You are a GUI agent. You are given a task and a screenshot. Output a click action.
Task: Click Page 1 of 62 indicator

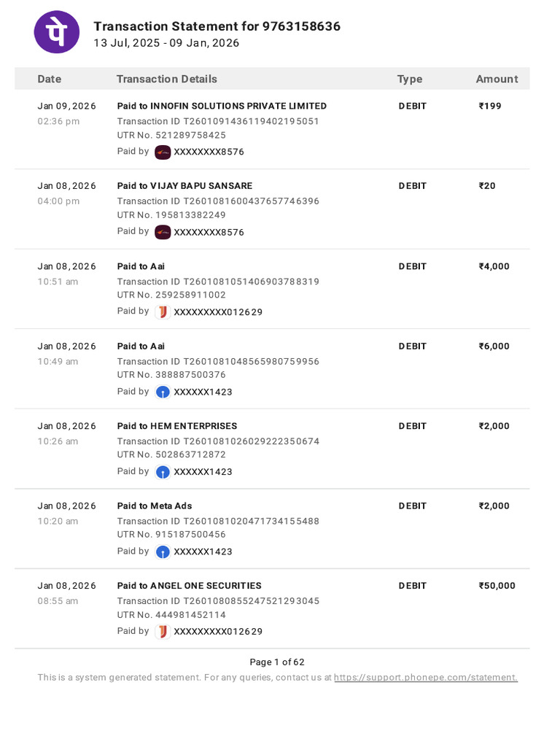[x=276, y=662]
